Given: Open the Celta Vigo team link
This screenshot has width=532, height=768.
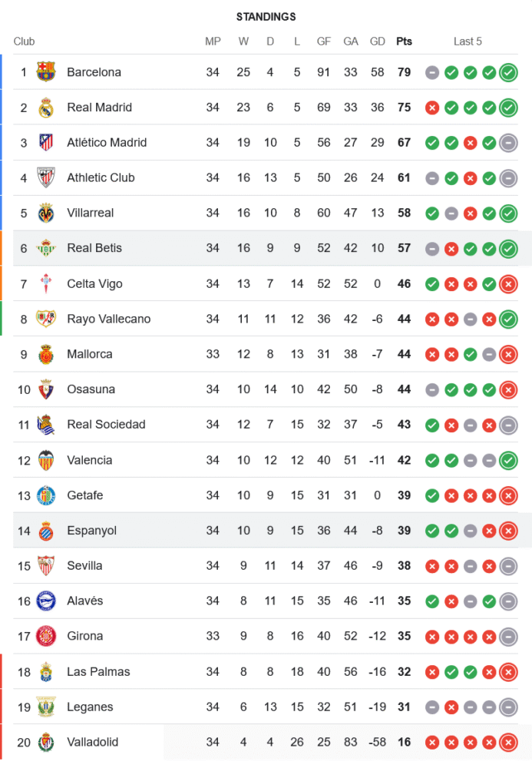Looking at the screenshot, I should coord(94,284).
